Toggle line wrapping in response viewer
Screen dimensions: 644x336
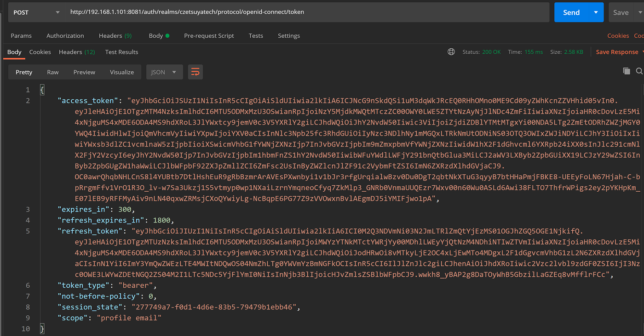pyautogui.click(x=195, y=72)
